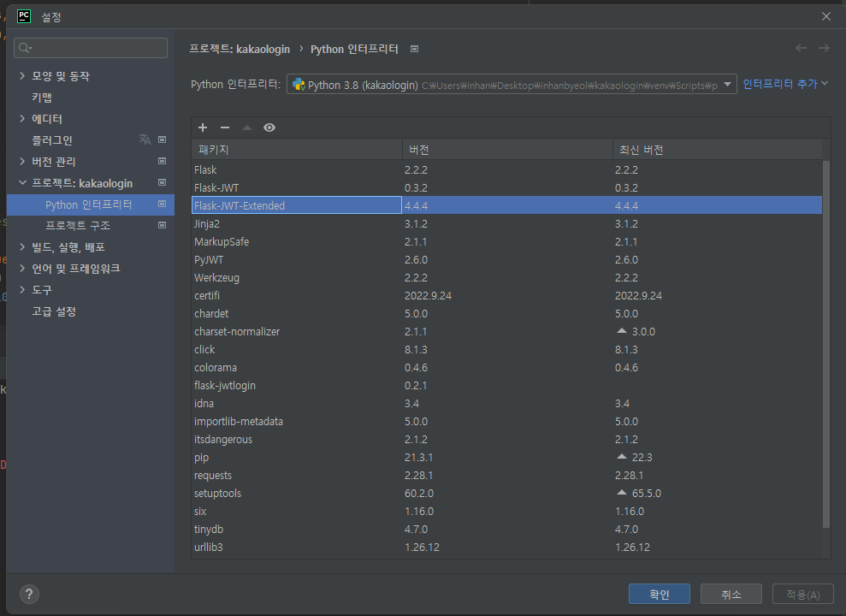846x616 pixels.
Task: Click the 확인 button
Action: coord(660,594)
